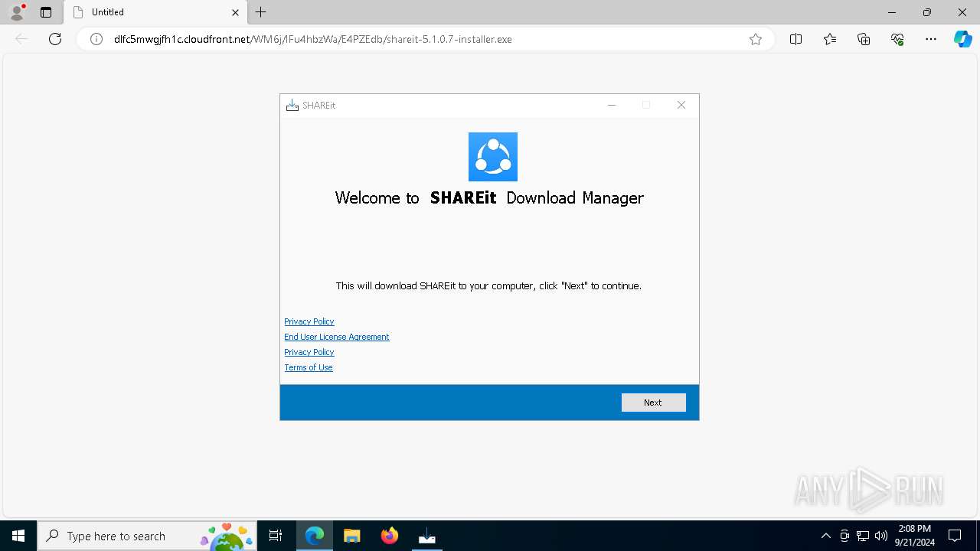Screen dimensions: 980x551
Task: Open the second Privacy Policy link above Terms of Use
Action: (x=309, y=352)
